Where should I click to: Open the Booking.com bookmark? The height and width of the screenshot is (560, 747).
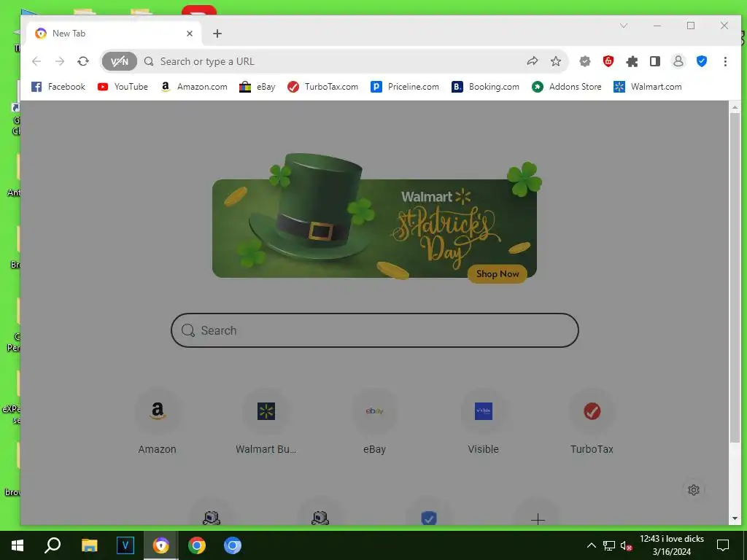pos(485,87)
